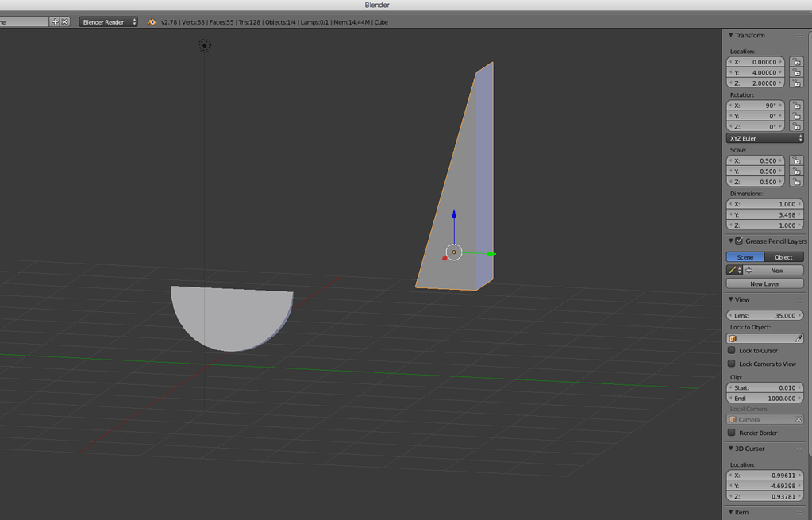Click the Blender logo in the info bar
The image size is (812, 520).
click(151, 22)
